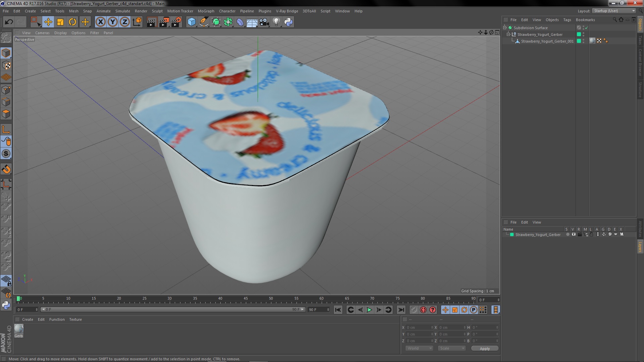
Task: Click the Layers side tab
Action: click(x=640, y=247)
